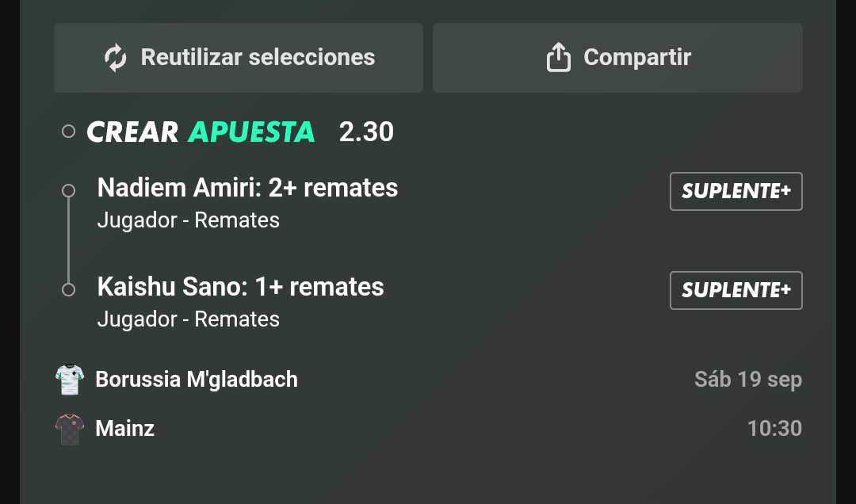Screen dimensions: 856x504
Task: Click the share upload icon
Action: [x=559, y=57]
